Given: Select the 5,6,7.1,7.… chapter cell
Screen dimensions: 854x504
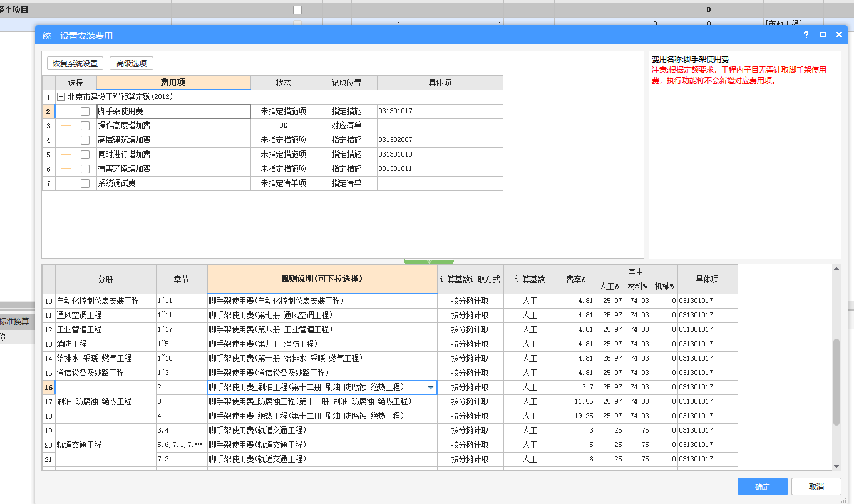Looking at the screenshot, I should (182, 445).
